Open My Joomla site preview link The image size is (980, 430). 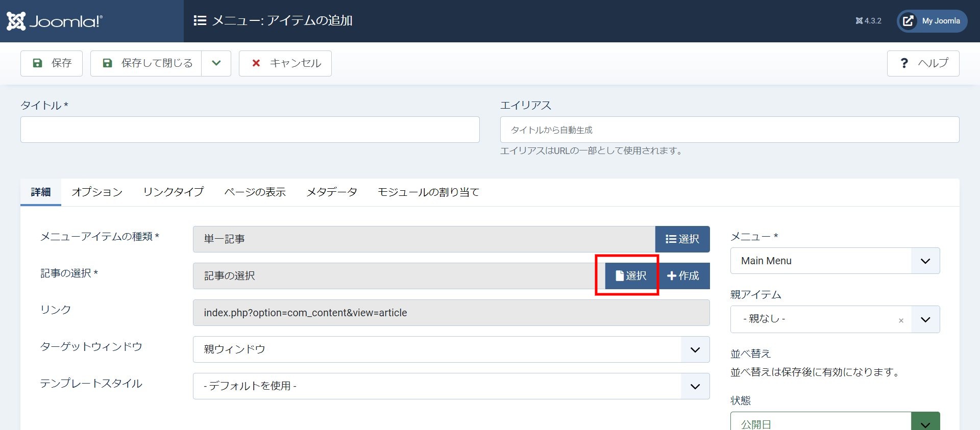click(x=932, y=21)
